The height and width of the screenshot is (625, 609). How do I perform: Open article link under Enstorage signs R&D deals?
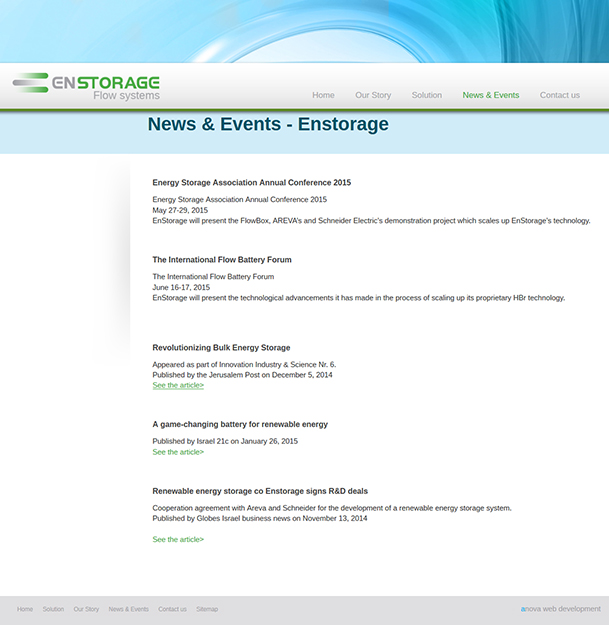pyautogui.click(x=178, y=539)
